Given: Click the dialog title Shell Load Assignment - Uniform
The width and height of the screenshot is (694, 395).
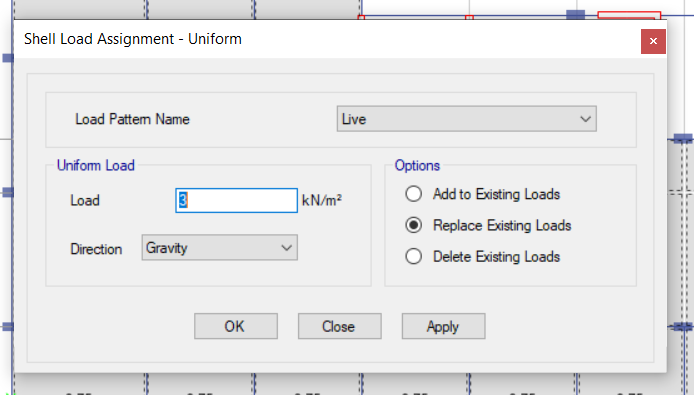Looking at the screenshot, I should click(133, 39).
